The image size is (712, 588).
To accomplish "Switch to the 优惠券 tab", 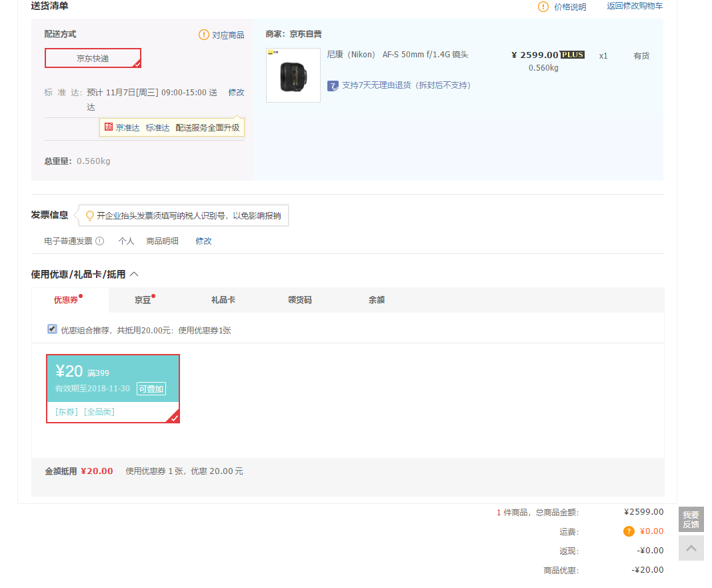I will coord(70,300).
